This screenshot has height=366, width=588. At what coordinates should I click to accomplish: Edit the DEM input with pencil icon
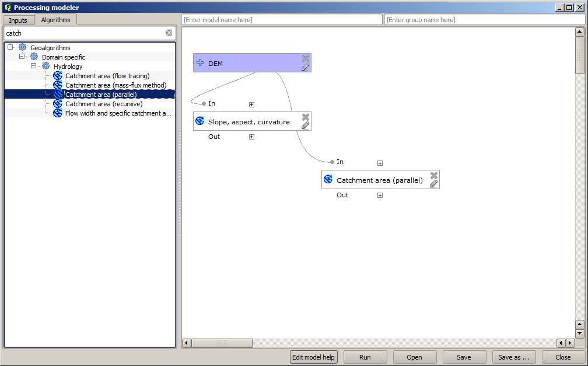point(305,67)
